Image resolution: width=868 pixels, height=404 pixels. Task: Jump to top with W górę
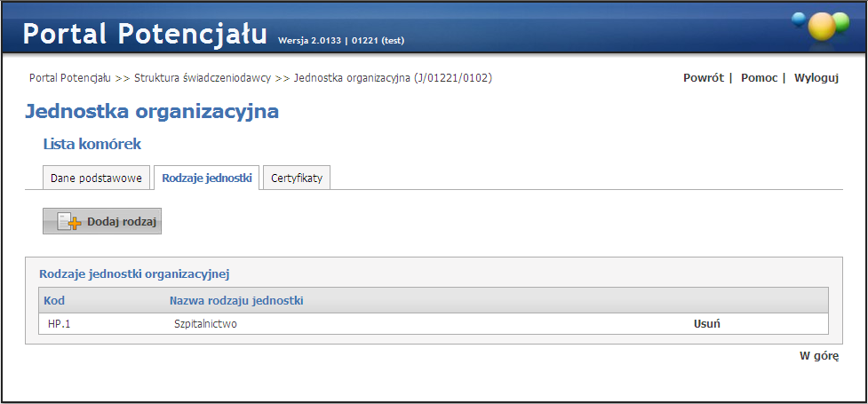click(818, 356)
